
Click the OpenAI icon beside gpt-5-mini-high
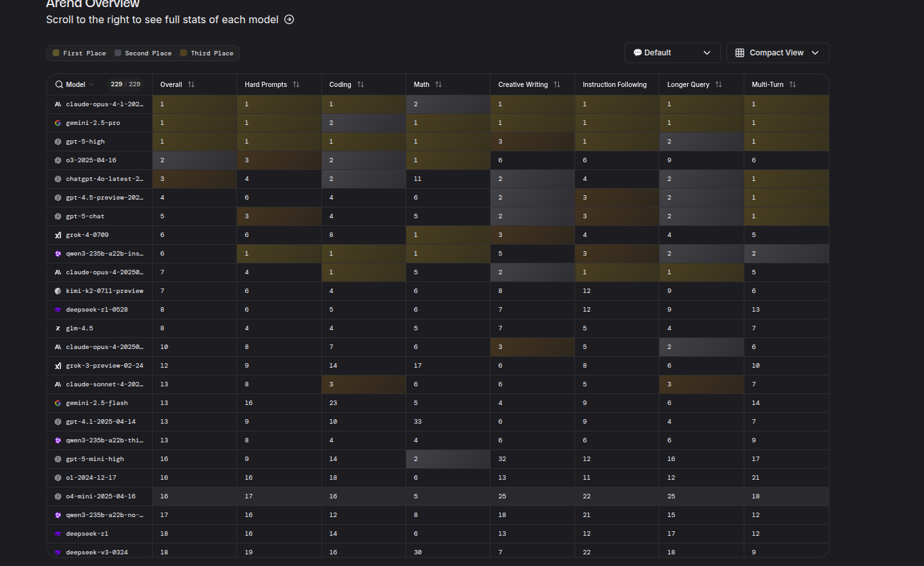(x=58, y=459)
